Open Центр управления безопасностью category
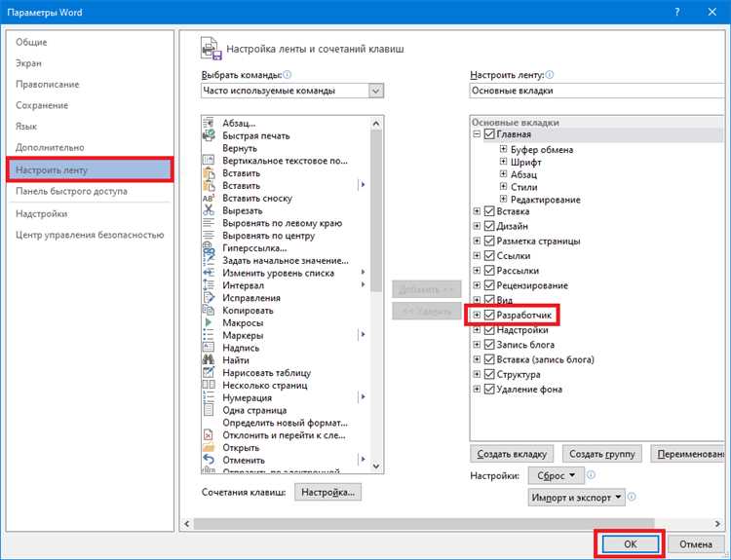 coord(90,235)
